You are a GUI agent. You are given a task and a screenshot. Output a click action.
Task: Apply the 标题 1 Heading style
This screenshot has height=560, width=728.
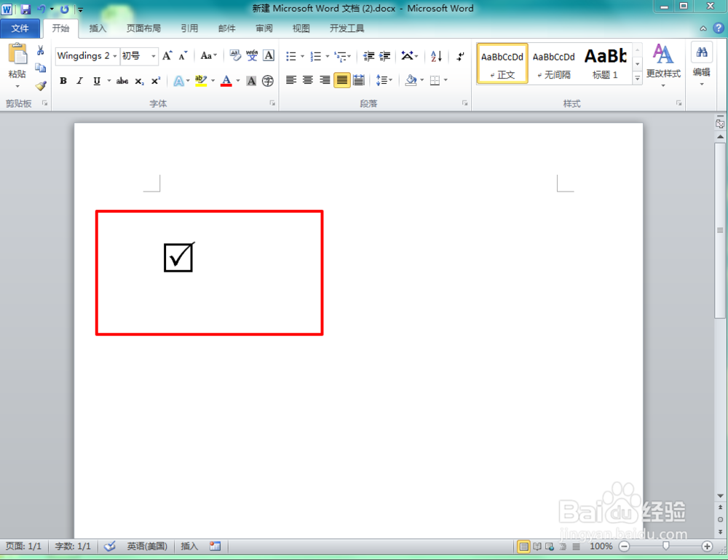[x=606, y=63]
